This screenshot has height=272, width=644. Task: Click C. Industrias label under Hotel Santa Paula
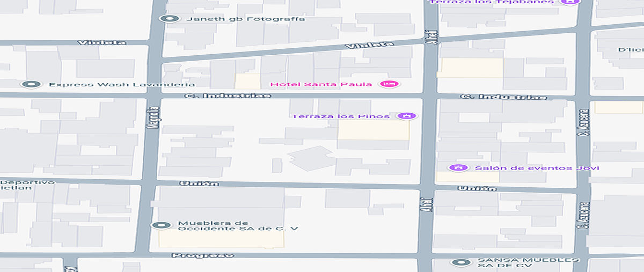[228, 96]
